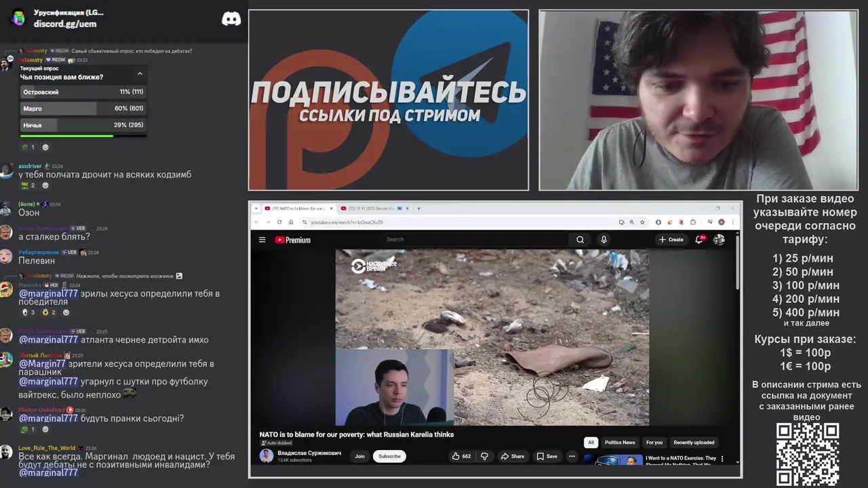Click zoom magnifier icon in address bar
This screenshot has height=488, width=868.
pos(631,222)
